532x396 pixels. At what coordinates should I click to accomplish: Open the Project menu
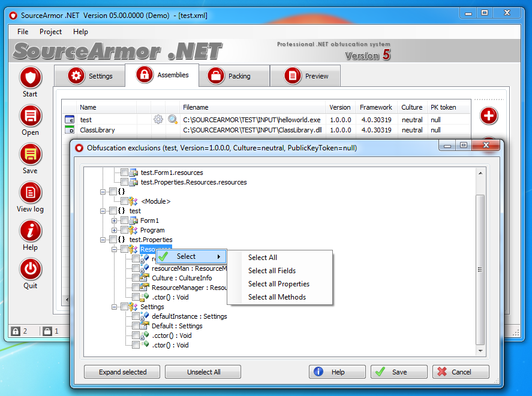tap(50, 32)
